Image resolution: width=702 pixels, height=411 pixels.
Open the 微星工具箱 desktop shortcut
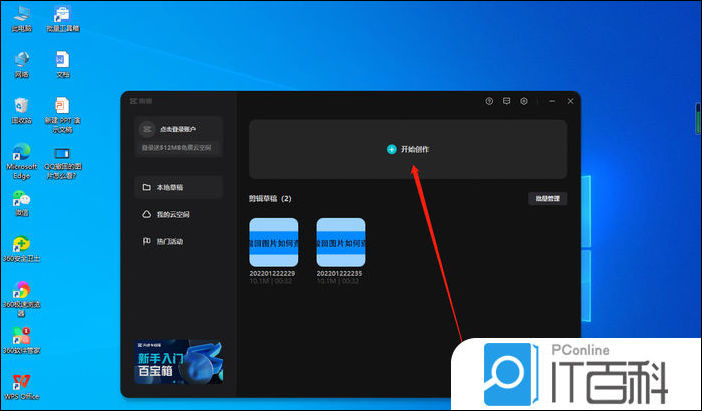[63, 19]
